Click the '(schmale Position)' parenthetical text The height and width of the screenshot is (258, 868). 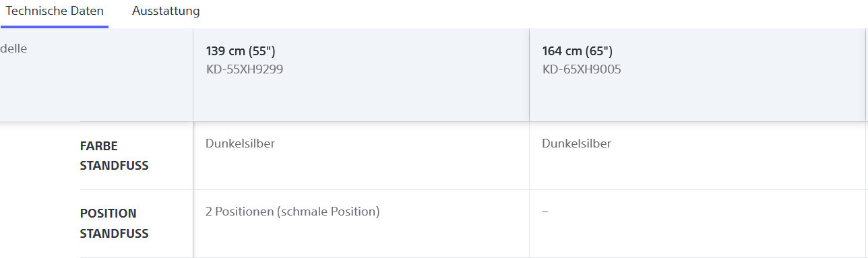pos(328,212)
